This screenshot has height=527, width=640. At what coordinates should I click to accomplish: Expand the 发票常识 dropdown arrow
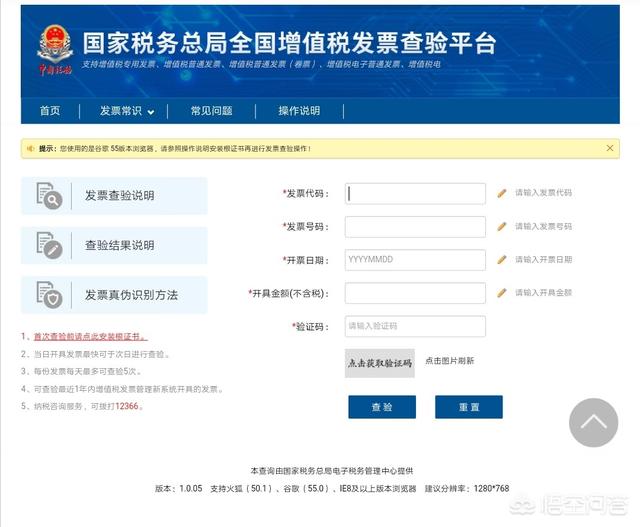pyautogui.click(x=151, y=112)
